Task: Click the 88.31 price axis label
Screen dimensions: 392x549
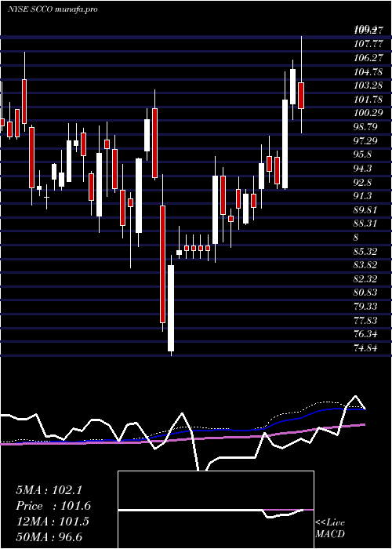Action: click(x=366, y=224)
